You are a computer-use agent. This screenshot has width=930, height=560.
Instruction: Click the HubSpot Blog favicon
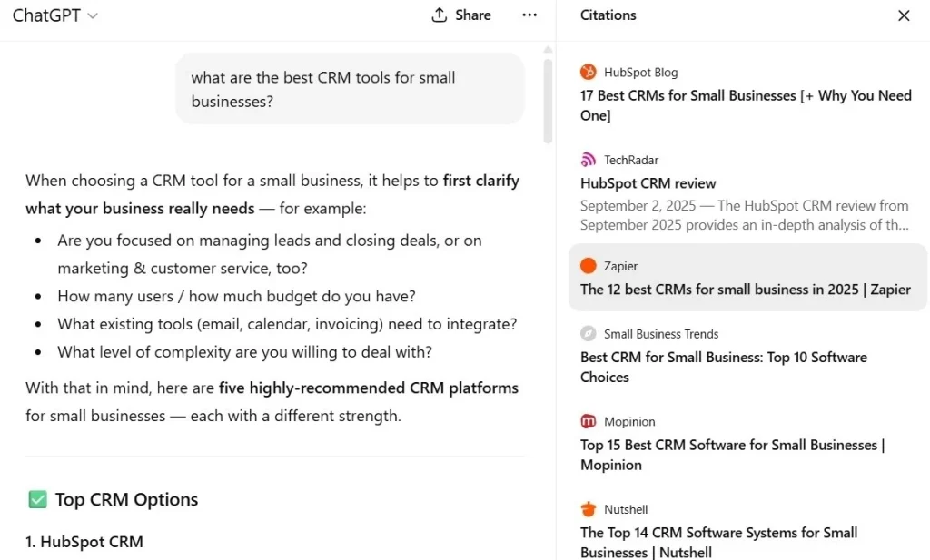588,72
